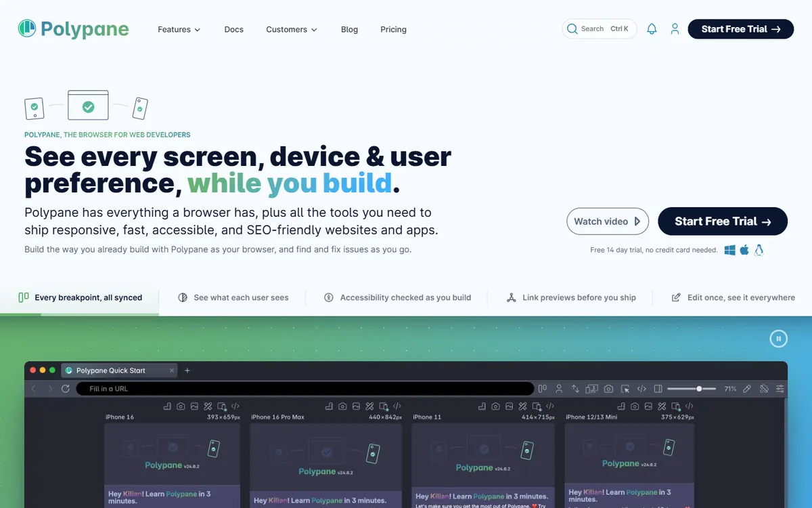Select 'See what each user sees' tab

233,297
